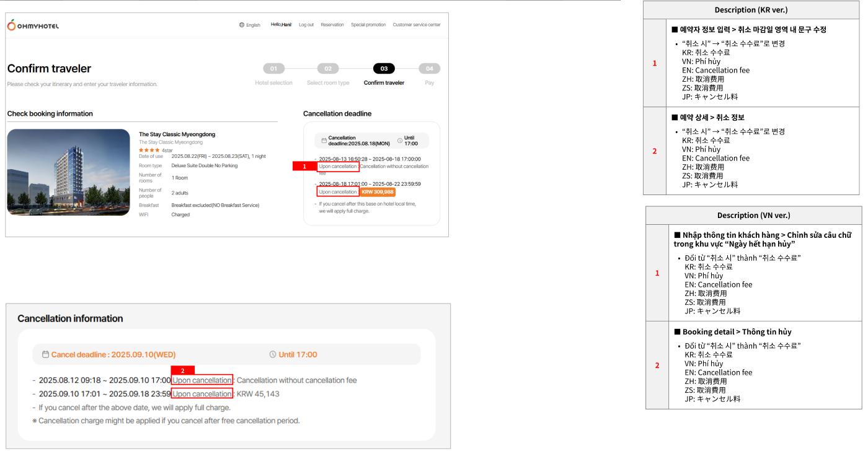
Task: Click the hotel name The Stay Classic Myeongdong
Action: (x=177, y=134)
